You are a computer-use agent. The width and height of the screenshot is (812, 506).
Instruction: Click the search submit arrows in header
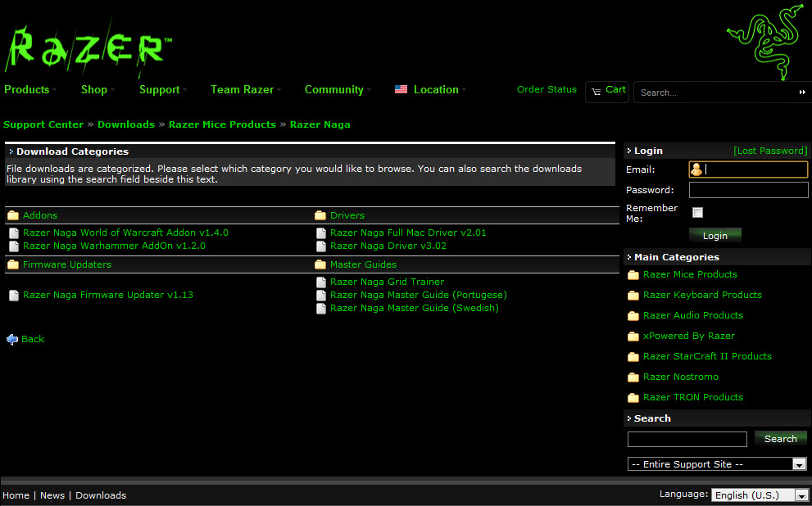point(802,93)
